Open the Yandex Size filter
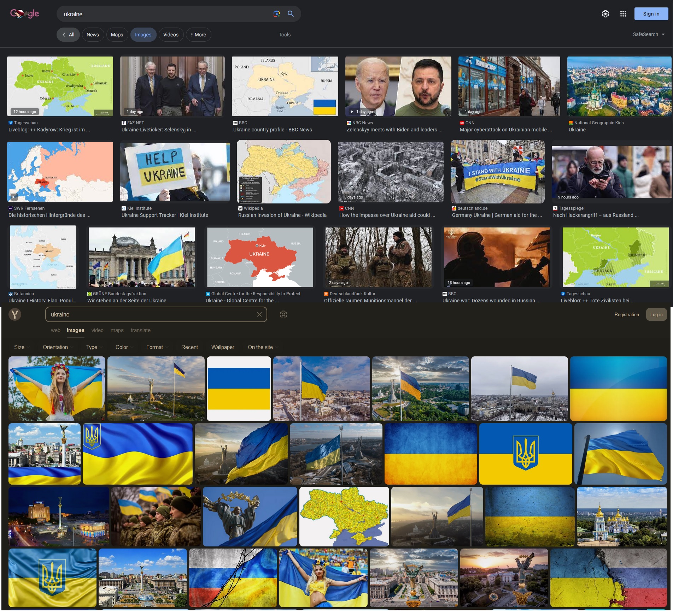This screenshot has width=673, height=616. tap(22, 347)
